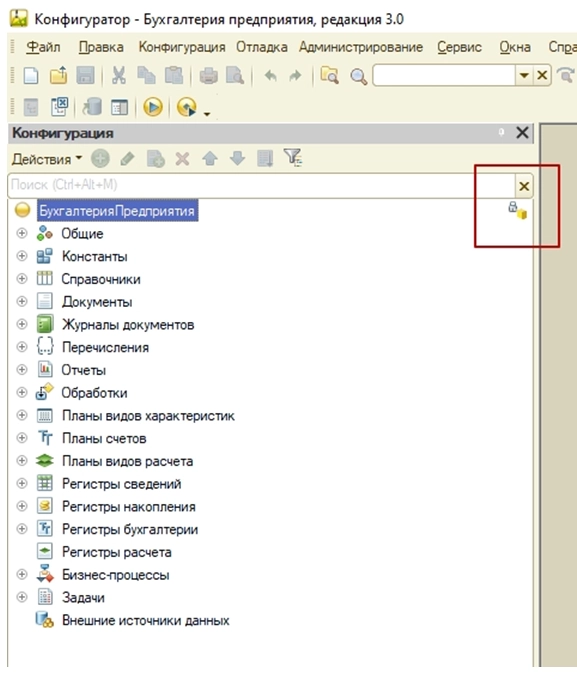
Task: Open the toolbar search field dropdown arrow
Action: point(524,76)
